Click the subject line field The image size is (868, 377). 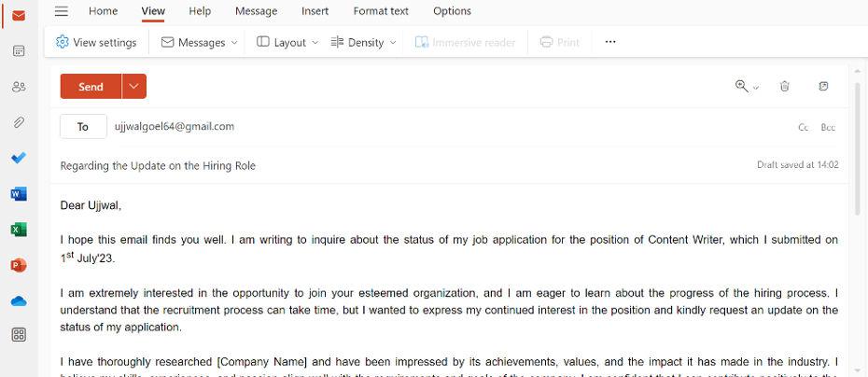tap(373, 165)
